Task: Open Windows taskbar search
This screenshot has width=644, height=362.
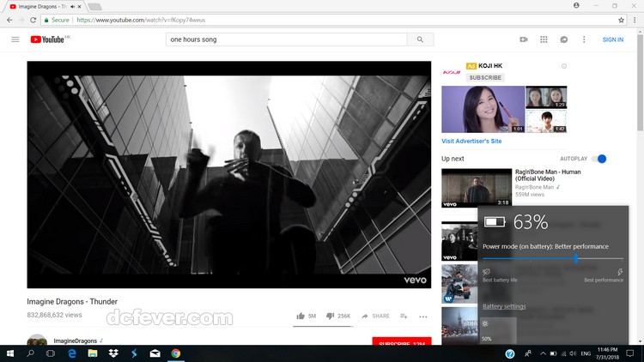Action: pos(30,353)
